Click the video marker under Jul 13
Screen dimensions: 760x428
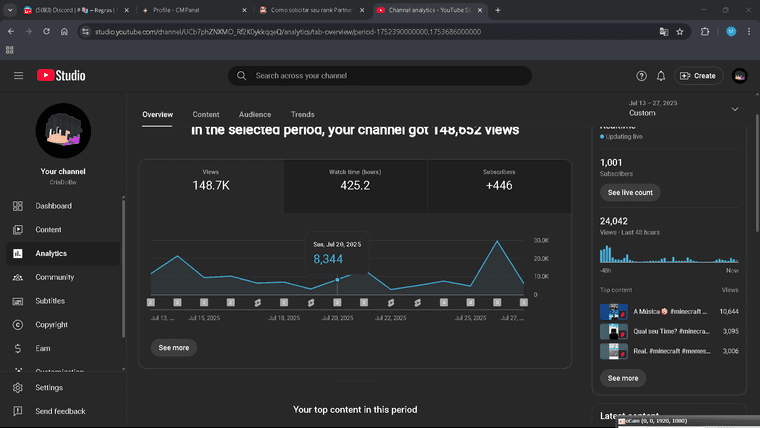151,302
